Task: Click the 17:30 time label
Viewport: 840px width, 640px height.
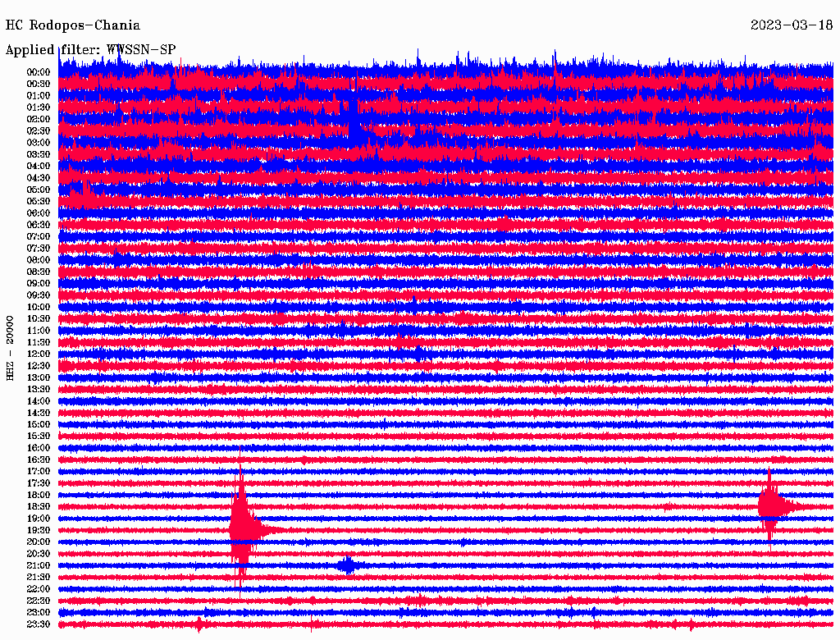Action: tap(39, 483)
